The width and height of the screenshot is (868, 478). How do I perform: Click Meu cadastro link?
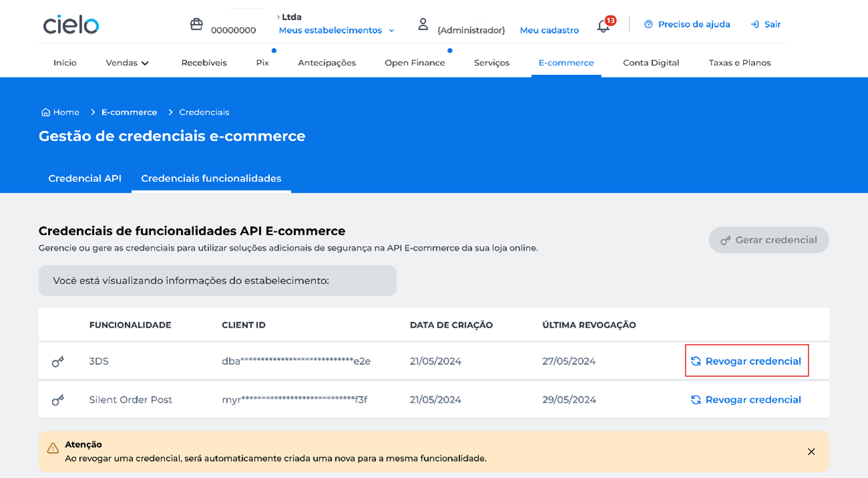(x=549, y=30)
